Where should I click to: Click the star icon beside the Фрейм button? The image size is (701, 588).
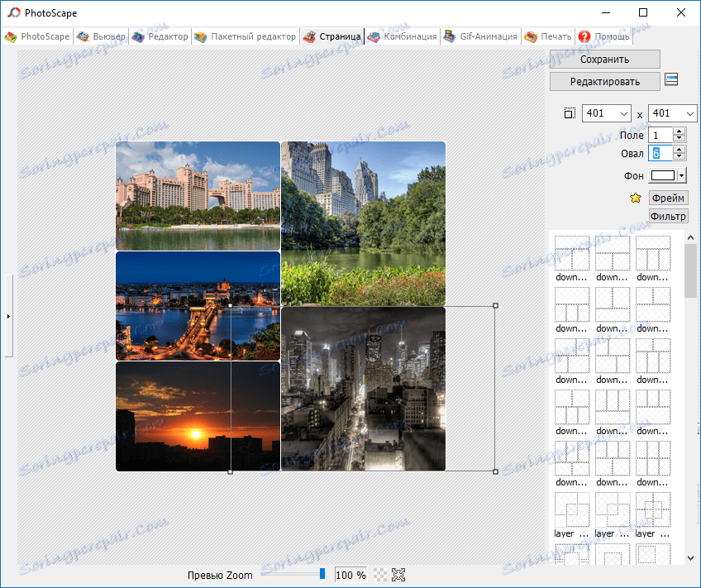pos(635,198)
